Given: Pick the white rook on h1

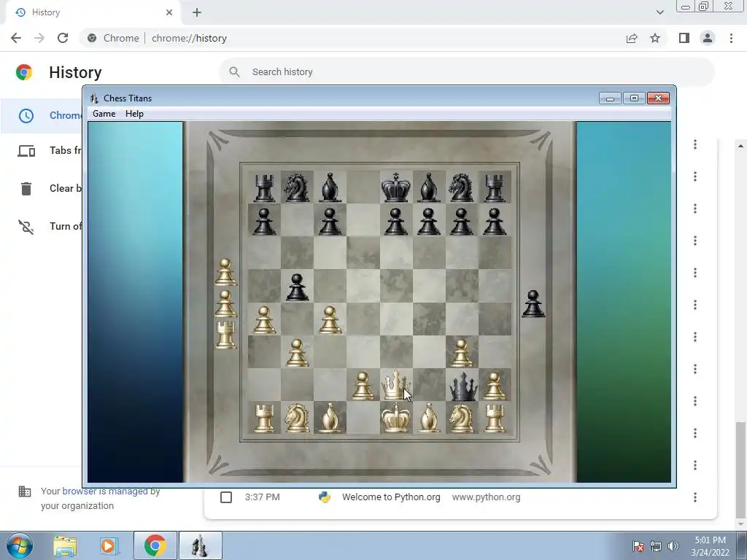Looking at the screenshot, I should (495, 418).
